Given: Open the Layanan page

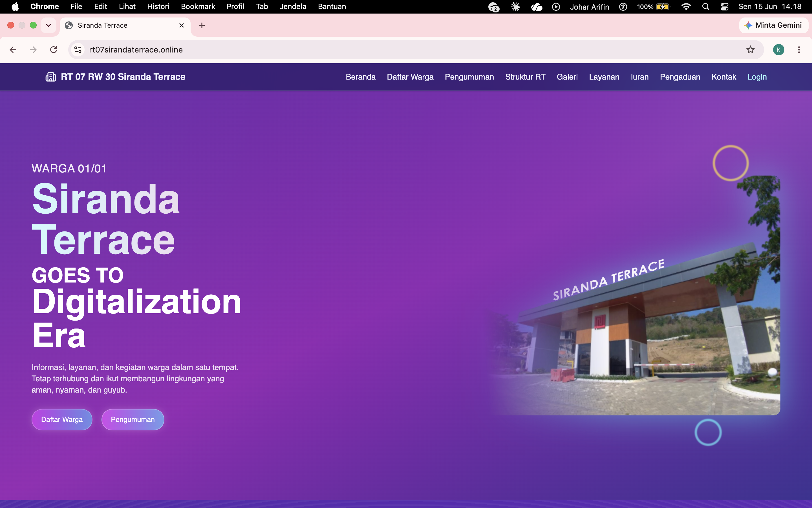Looking at the screenshot, I should click(x=604, y=77).
